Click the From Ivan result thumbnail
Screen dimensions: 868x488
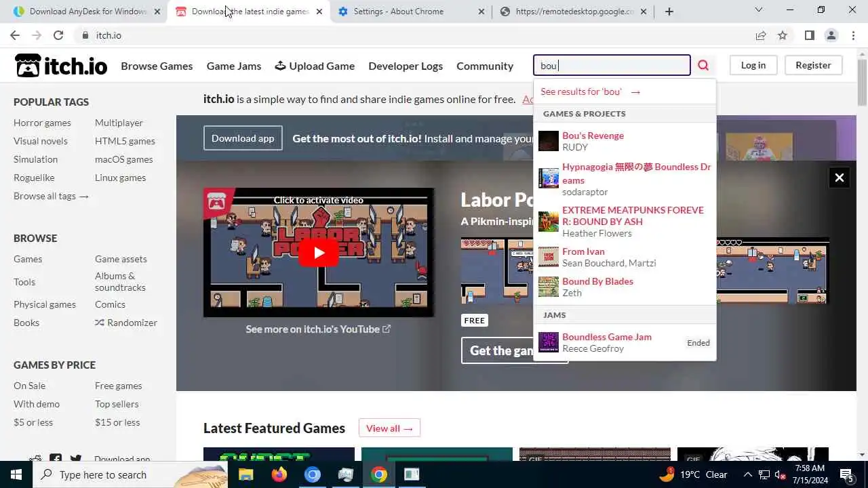tap(549, 257)
